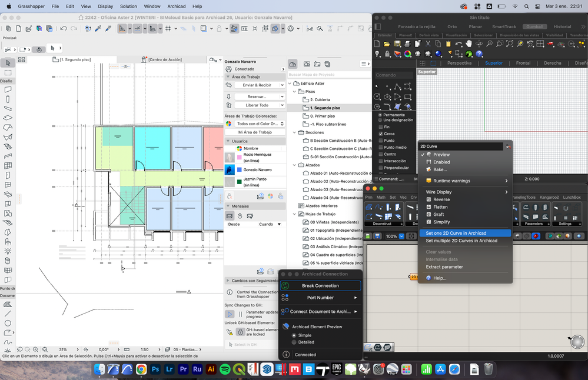Image resolution: width=588 pixels, height=380 pixels.
Task: Enable the Intersección object snap checkbox
Action: coord(381,161)
